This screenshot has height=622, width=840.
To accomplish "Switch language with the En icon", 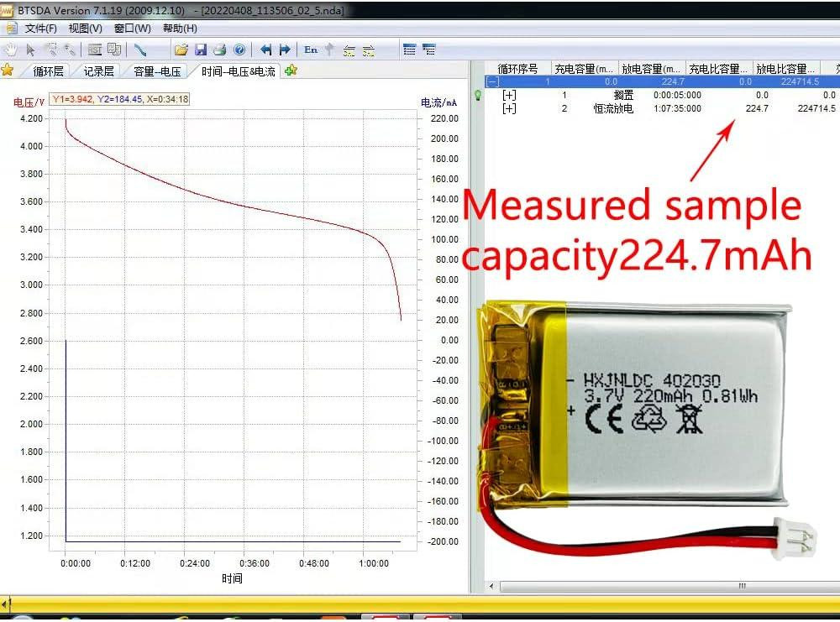I will point(311,50).
